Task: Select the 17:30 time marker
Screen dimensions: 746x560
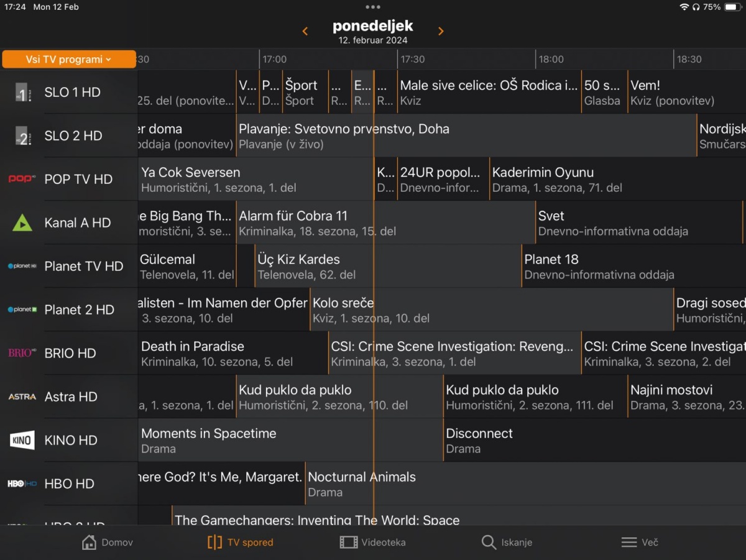Action: [x=413, y=60]
